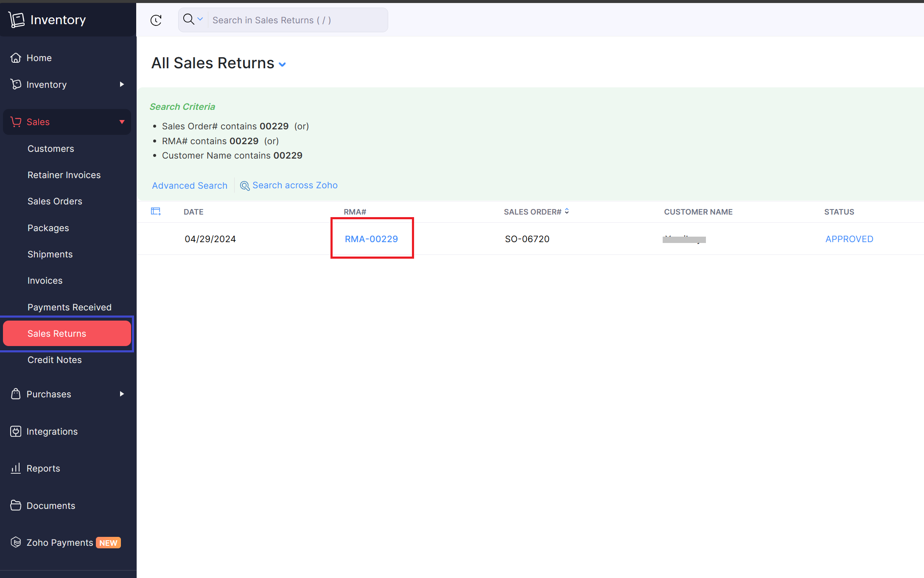Screen dimensions: 924x578
Task: Click the Inventory app logo icon
Action: [17, 20]
